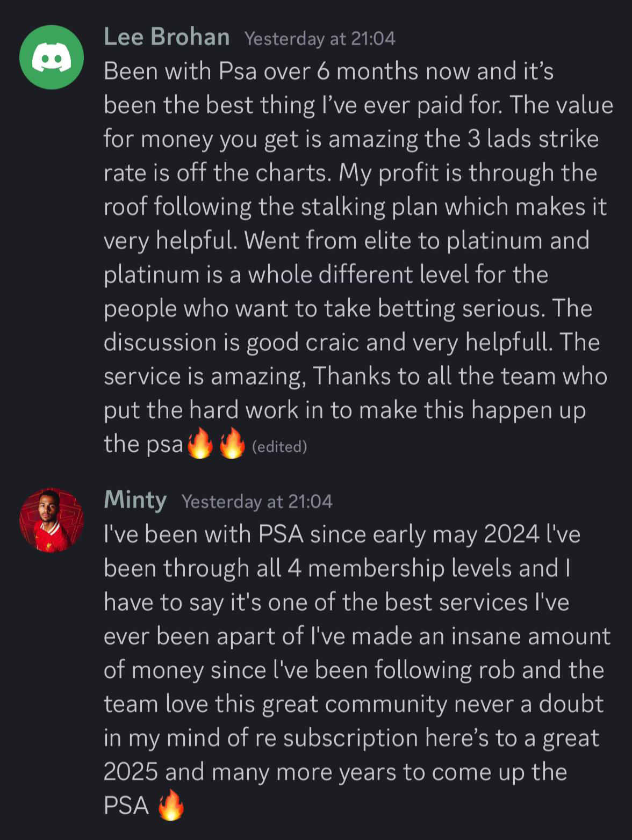
Task: Click second fire emoji after 'the psa'
Action: click(x=232, y=444)
